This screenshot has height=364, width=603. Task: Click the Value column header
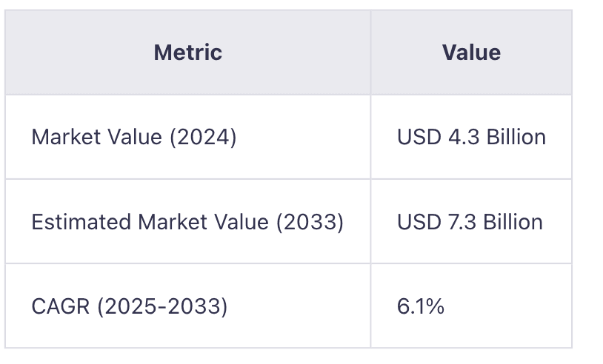point(471,53)
